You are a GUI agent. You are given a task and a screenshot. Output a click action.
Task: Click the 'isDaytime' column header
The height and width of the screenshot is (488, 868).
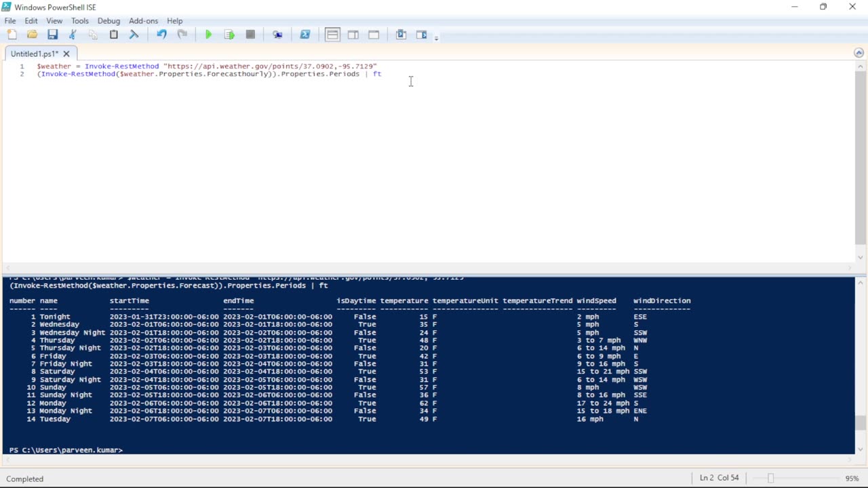click(x=356, y=301)
